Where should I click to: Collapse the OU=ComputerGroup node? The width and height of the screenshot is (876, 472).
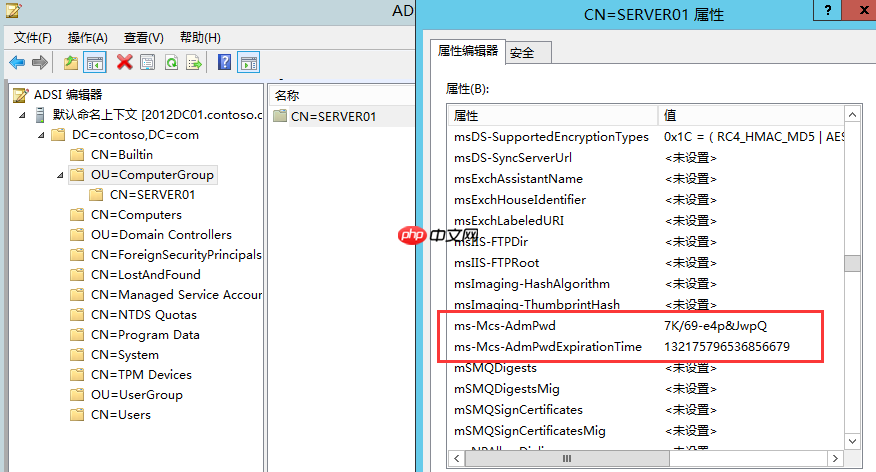click(60, 175)
